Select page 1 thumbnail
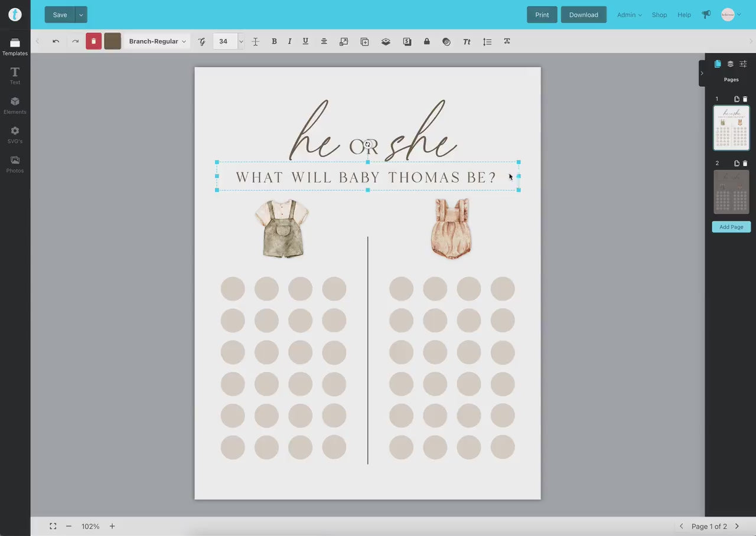This screenshot has height=536, width=756. [x=731, y=128]
